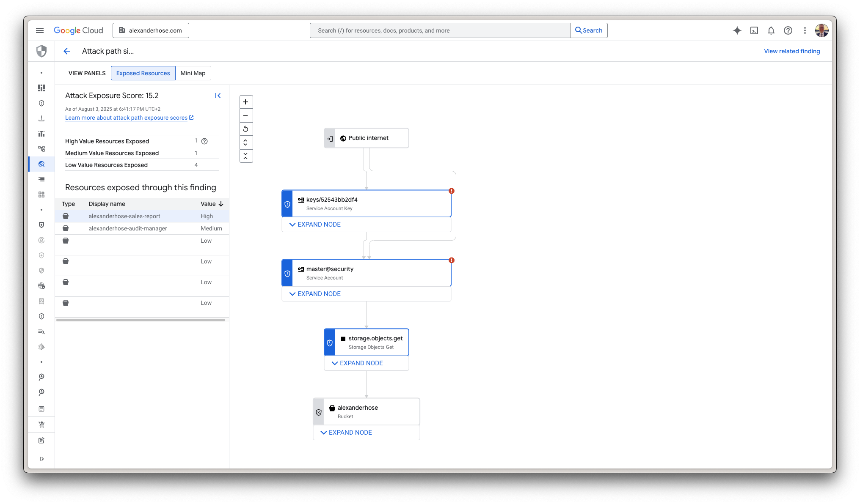Expand the storage.objects.get node

[357, 363]
